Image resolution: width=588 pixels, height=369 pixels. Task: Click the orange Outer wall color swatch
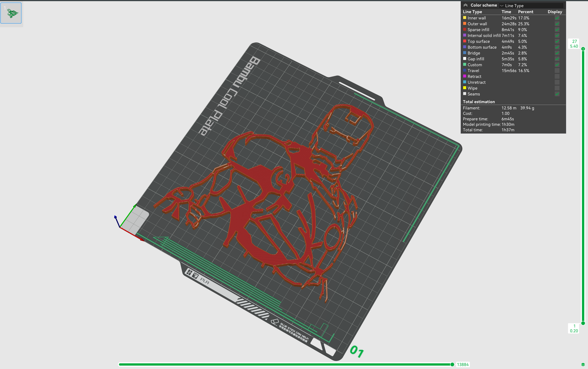(464, 24)
